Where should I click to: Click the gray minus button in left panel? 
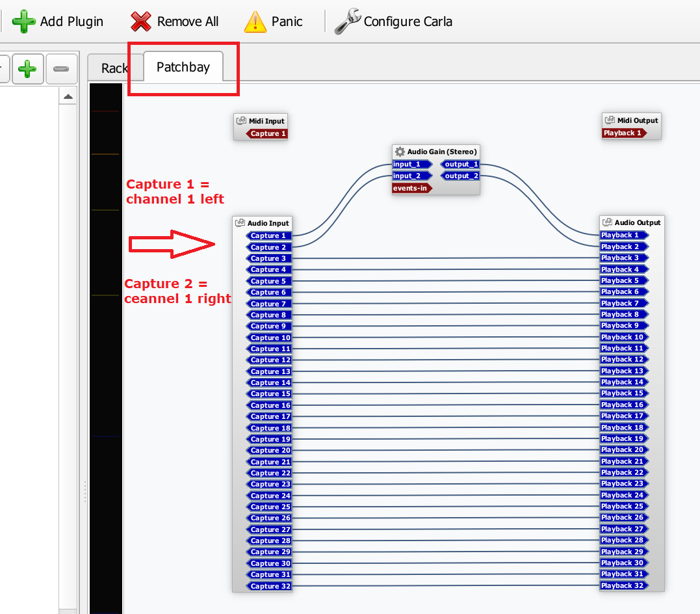click(x=61, y=69)
